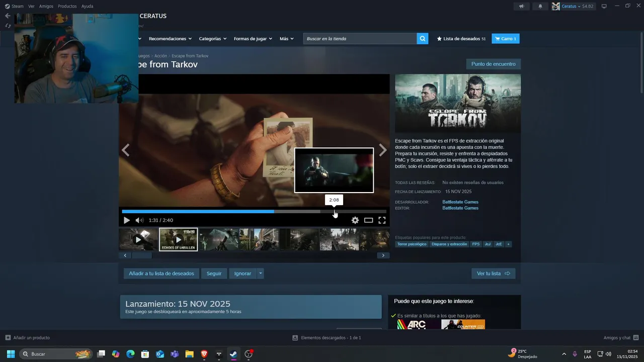644x362 pixels.
Task: Open the Ver menu
Action: point(31,6)
